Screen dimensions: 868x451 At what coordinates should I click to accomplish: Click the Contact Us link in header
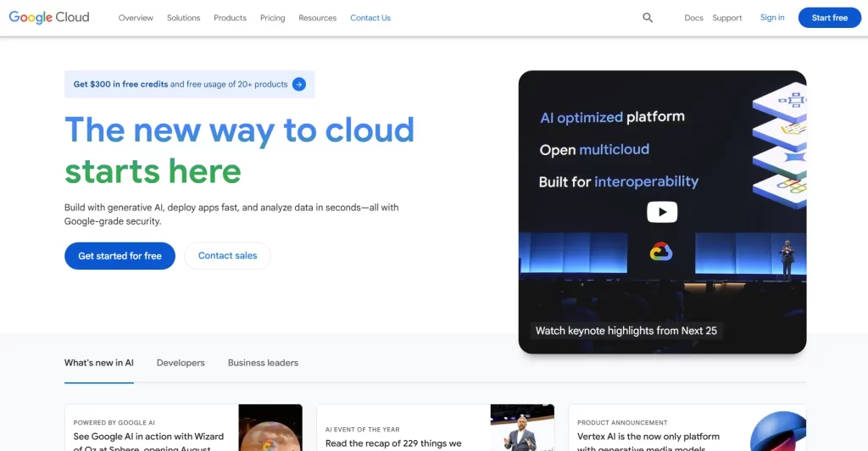click(x=370, y=18)
